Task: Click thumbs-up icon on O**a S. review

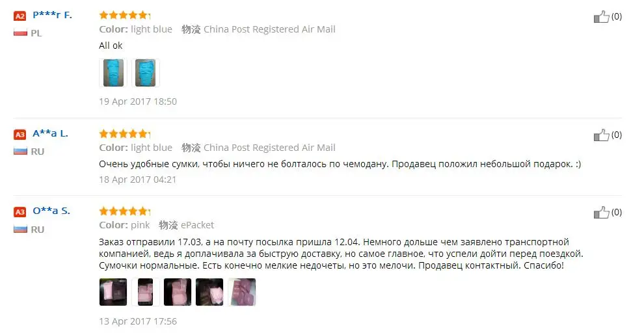Action: click(601, 213)
